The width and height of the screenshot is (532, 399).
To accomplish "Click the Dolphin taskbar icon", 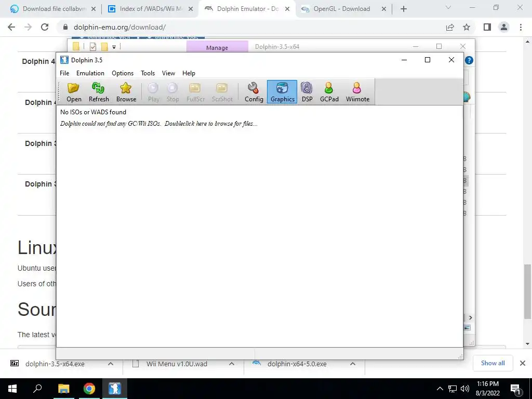I will (115, 389).
